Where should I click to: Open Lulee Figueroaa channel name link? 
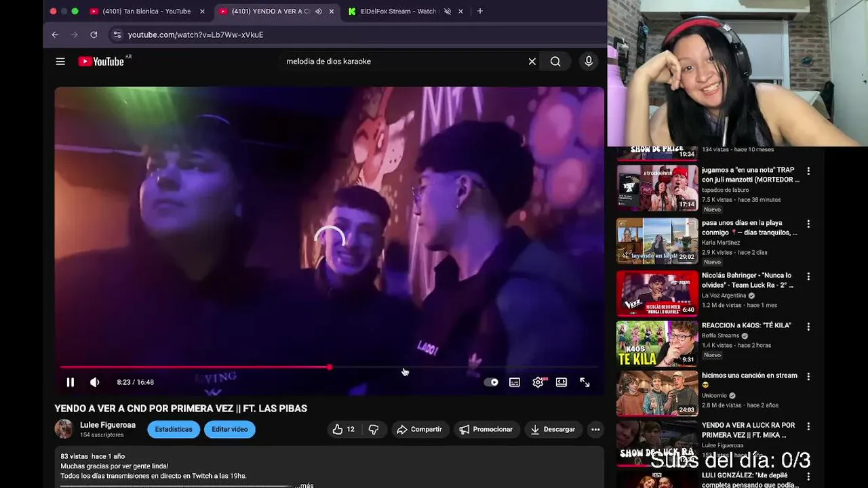click(x=108, y=425)
